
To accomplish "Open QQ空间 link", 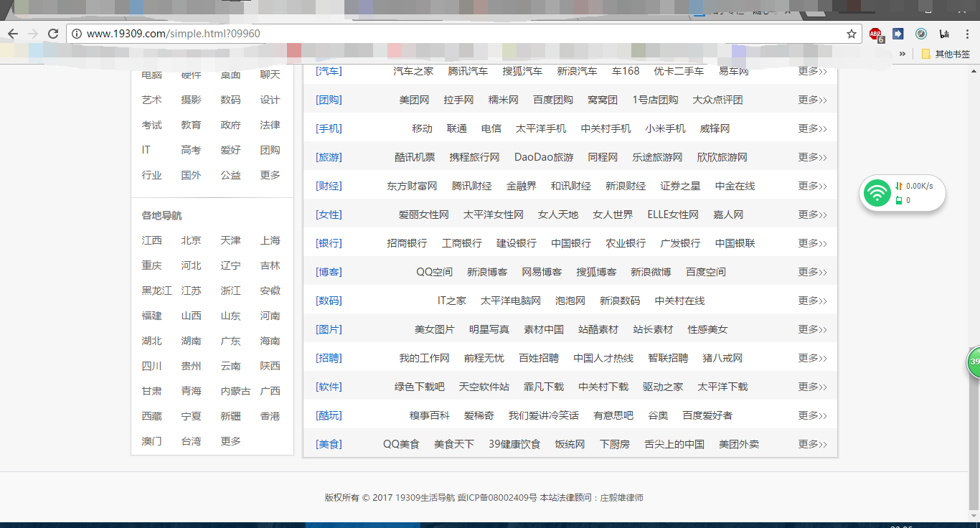I will (x=435, y=272).
